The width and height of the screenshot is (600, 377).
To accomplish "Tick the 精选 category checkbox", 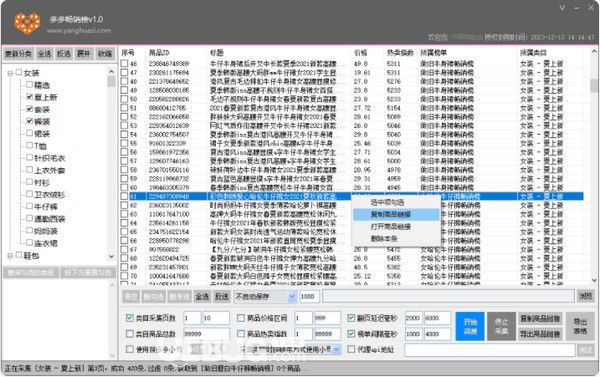I will point(29,84).
